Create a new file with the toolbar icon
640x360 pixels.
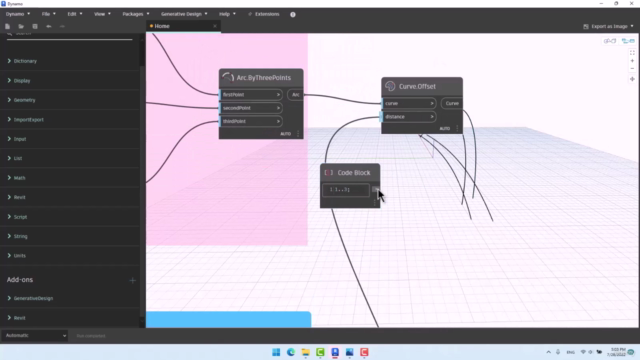(7, 26)
